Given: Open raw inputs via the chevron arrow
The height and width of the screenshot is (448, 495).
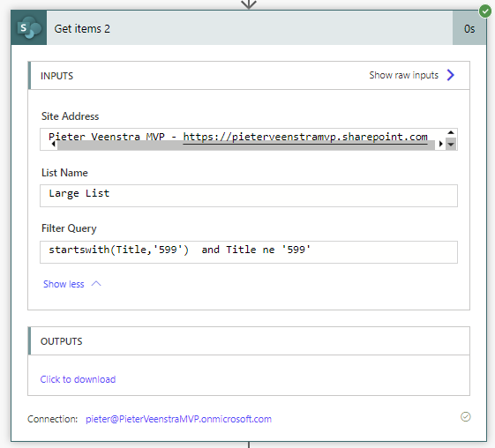Looking at the screenshot, I should pos(451,75).
